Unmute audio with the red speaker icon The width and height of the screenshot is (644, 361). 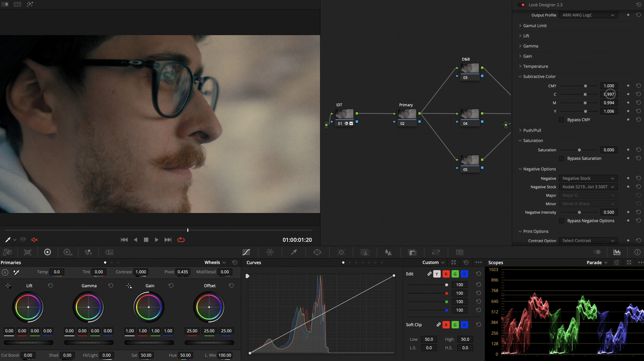click(34, 240)
